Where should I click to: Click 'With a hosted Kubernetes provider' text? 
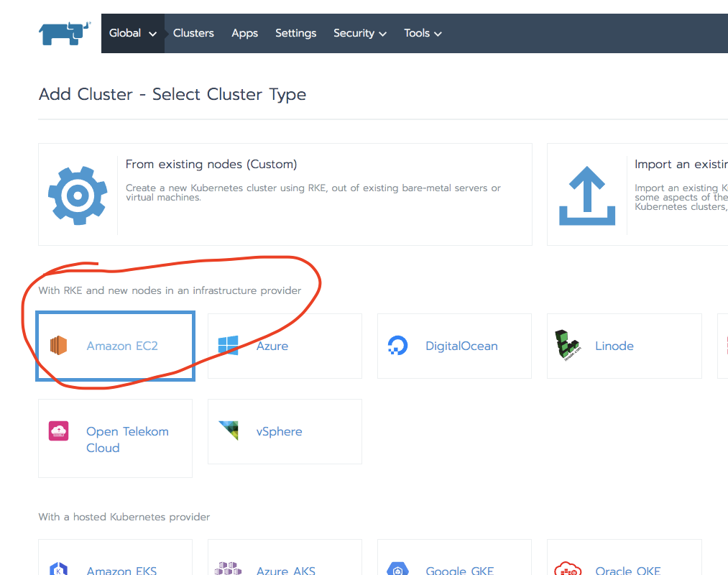click(124, 517)
